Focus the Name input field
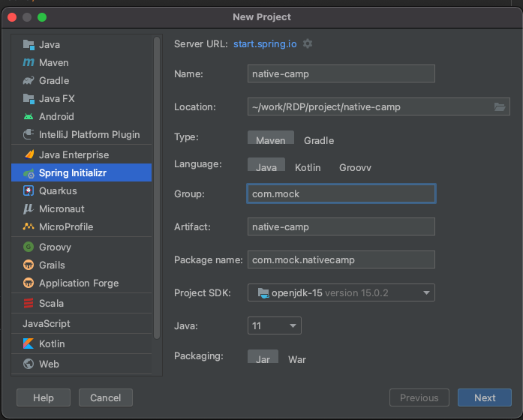Image resolution: width=523 pixels, height=420 pixels. (x=341, y=73)
